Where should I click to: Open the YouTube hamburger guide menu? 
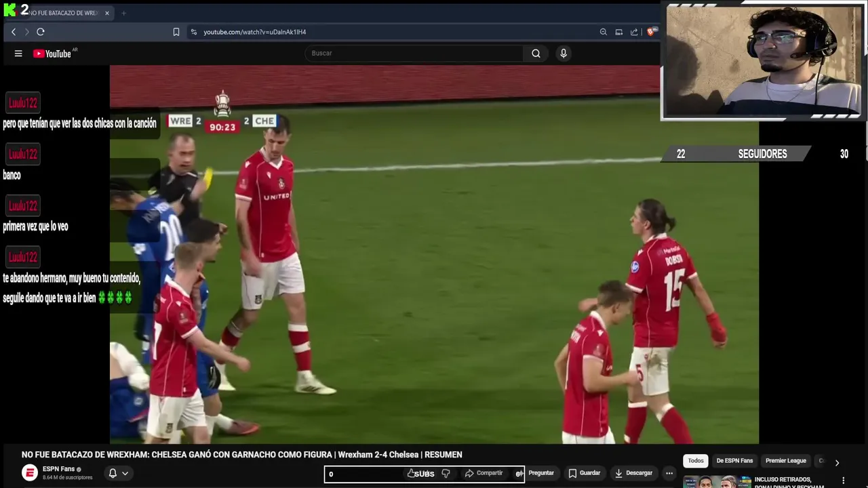coord(18,54)
